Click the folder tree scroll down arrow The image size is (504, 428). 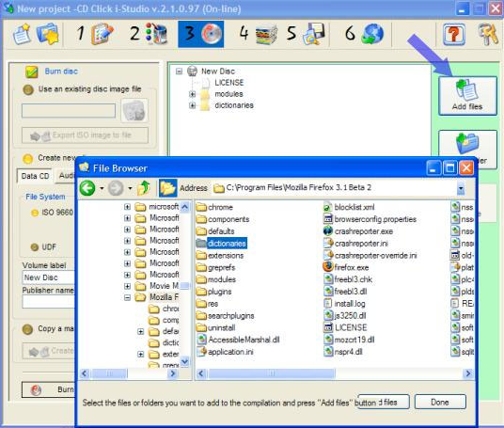tap(185, 361)
